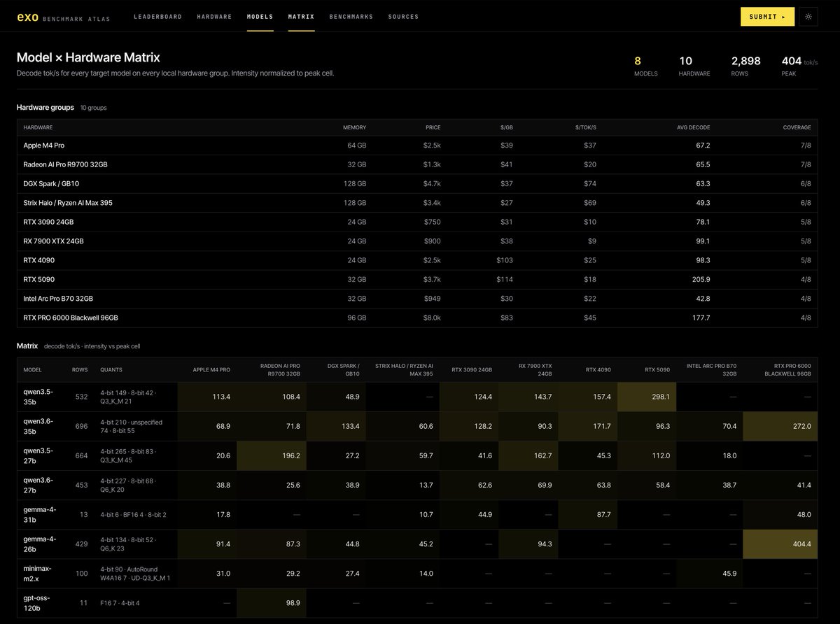Select the Radeon AI Pro R9700 32GB row

(417, 164)
